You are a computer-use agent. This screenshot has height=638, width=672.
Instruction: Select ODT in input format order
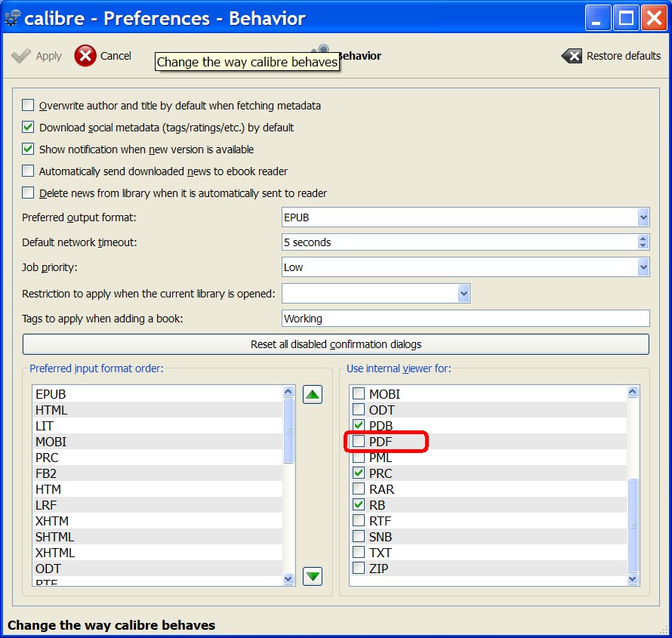pyautogui.click(x=157, y=568)
